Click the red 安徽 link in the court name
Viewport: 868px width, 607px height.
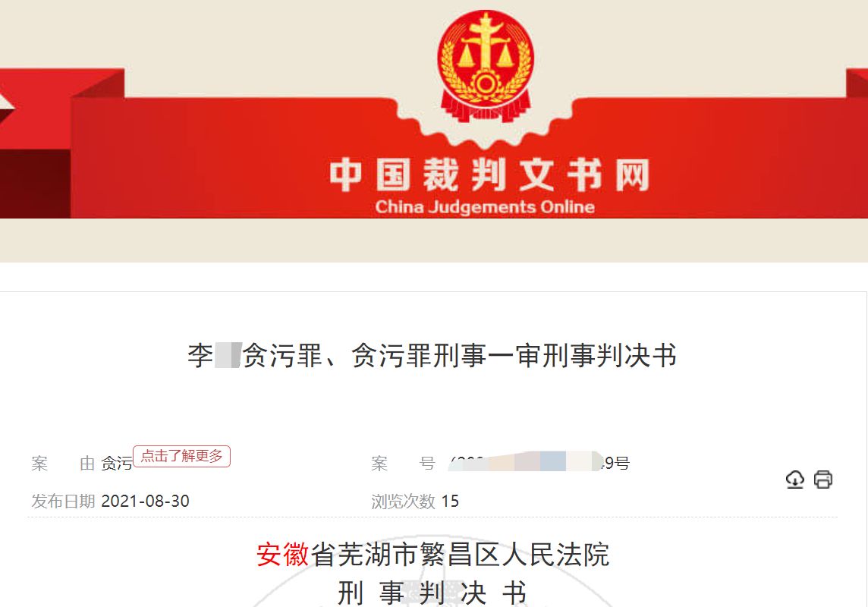(x=282, y=555)
